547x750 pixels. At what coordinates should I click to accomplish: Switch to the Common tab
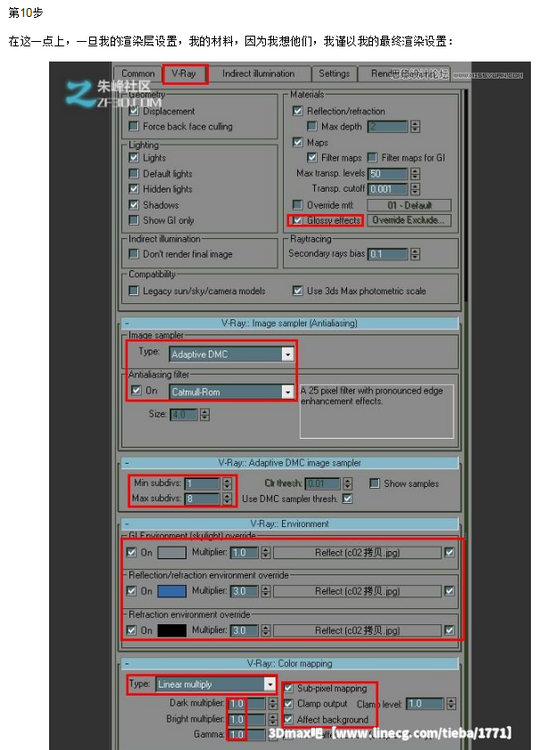(138, 73)
